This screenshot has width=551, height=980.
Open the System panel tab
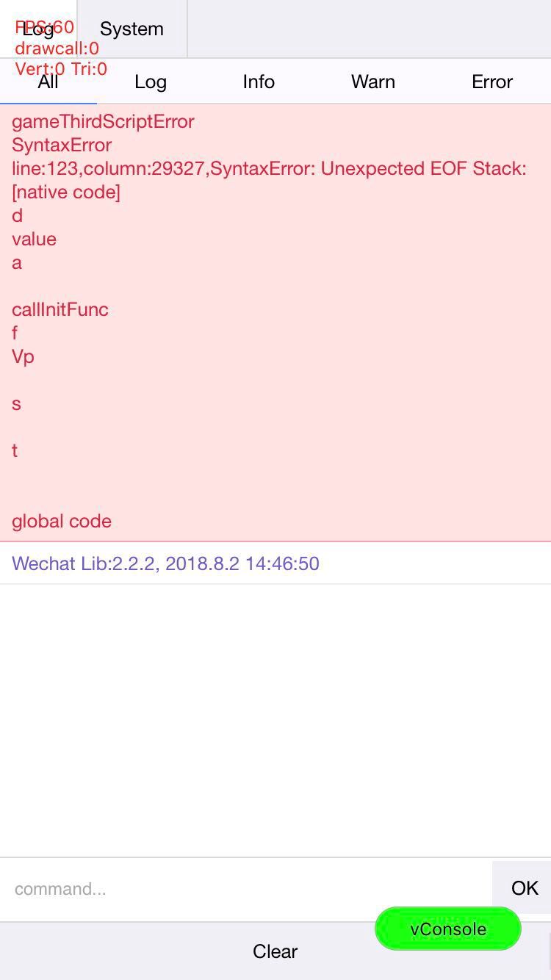132,29
